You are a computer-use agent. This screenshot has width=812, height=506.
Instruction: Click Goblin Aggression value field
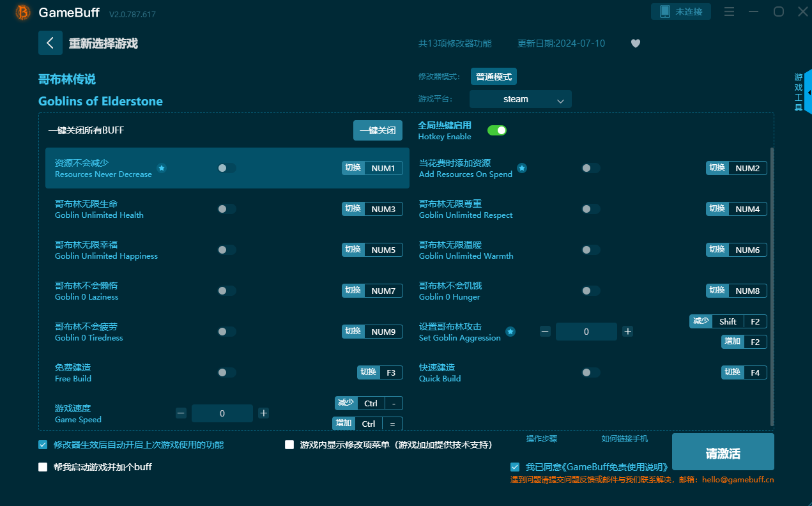[x=586, y=332]
